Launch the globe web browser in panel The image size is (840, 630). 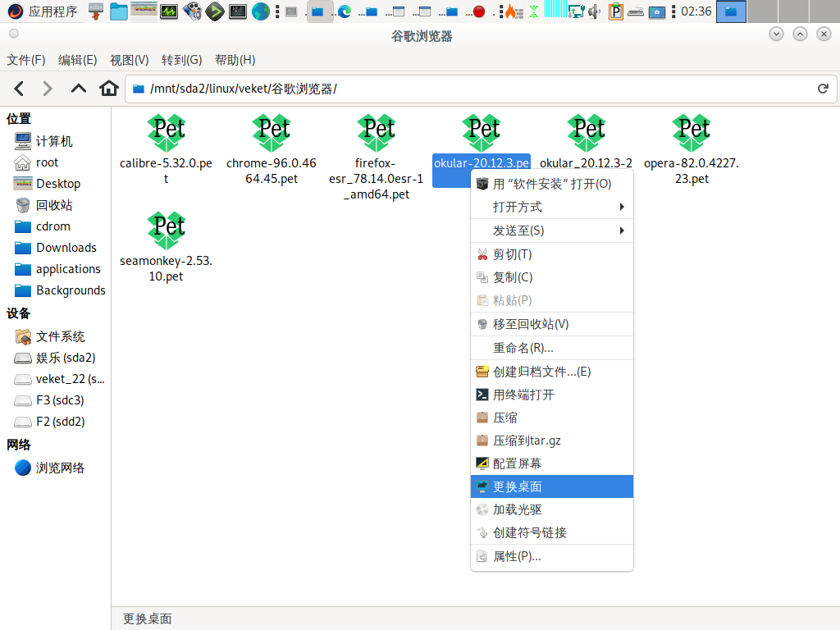[261, 11]
